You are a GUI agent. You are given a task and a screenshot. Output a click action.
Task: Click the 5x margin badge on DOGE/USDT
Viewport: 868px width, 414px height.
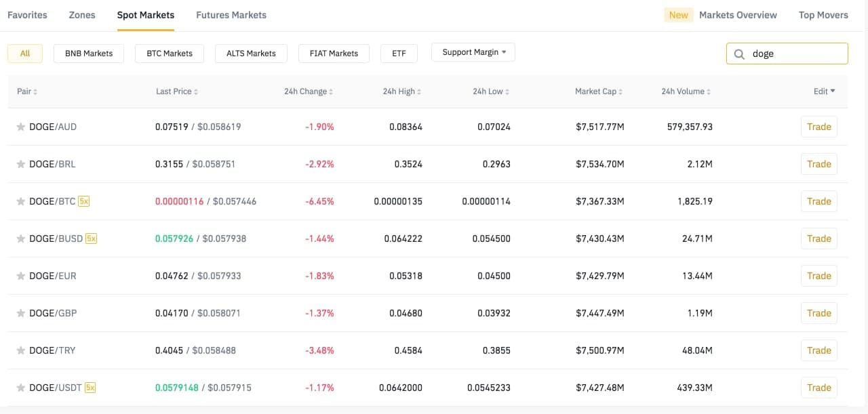click(x=90, y=388)
